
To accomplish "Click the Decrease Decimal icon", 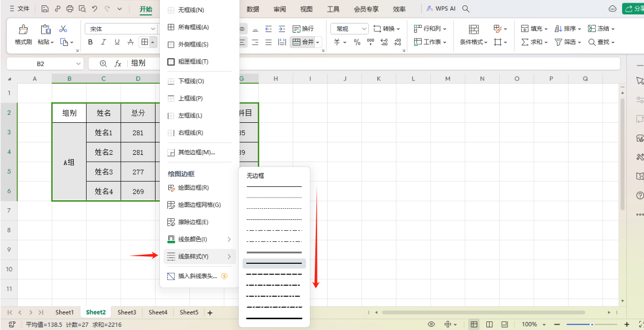I will [x=398, y=42].
